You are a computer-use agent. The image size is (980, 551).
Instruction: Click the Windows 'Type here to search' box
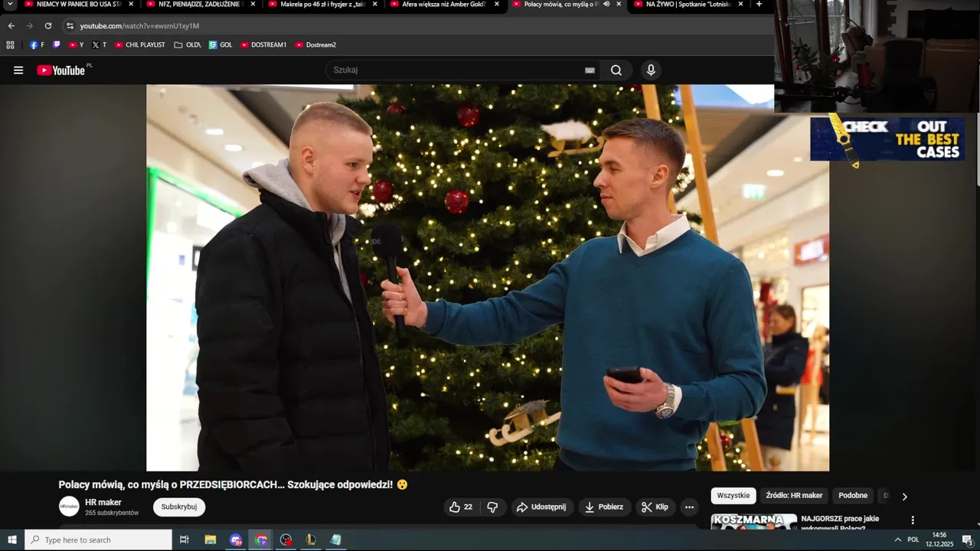(98, 540)
